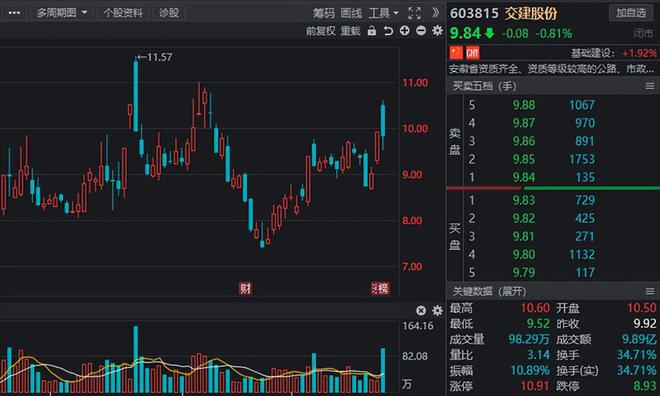Click the 昨收 value 9.92

click(x=644, y=324)
